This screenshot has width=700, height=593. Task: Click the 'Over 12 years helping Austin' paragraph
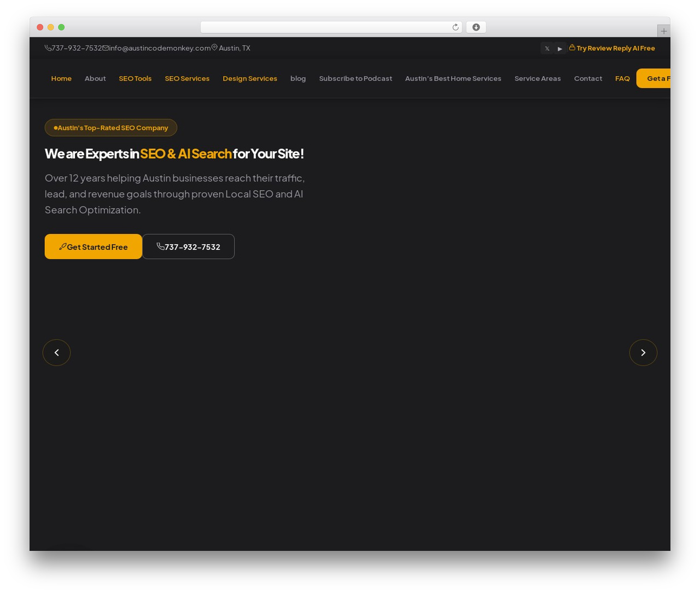tap(175, 194)
